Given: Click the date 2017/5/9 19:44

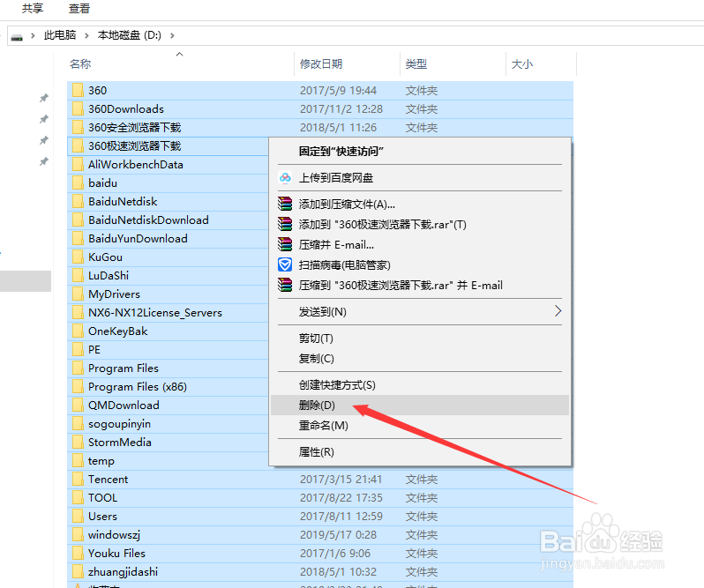Looking at the screenshot, I should click(338, 90).
